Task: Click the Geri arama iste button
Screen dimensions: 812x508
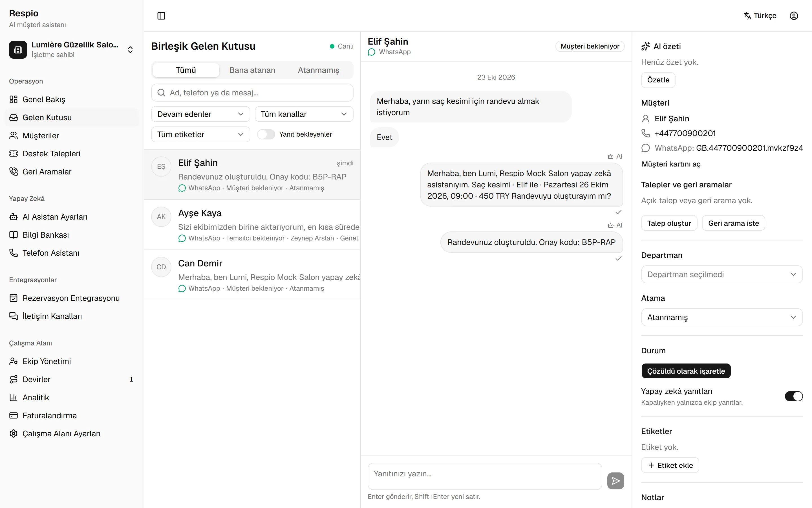Action: tap(733, 223)
